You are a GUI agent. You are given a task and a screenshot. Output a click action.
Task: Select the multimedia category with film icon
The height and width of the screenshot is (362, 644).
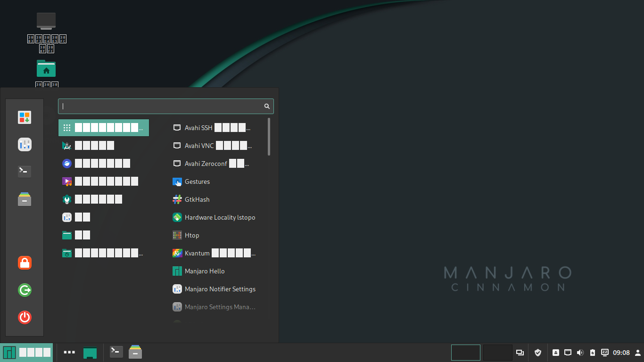tap(104, 181)
